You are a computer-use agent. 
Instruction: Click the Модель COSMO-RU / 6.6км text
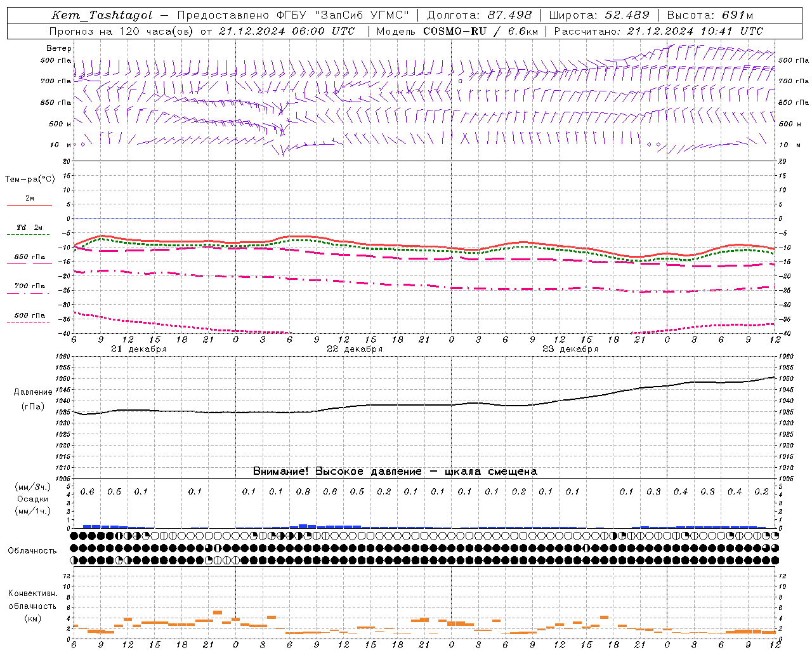point(457,31)
